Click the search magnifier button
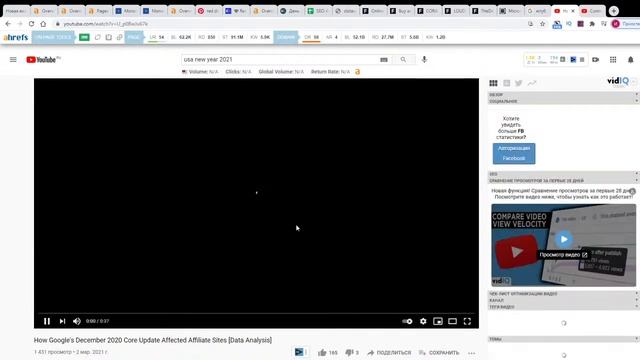Image resolution: width=640 pixels, height=360 pixels. pyautogui.click(x=403, y=60)
